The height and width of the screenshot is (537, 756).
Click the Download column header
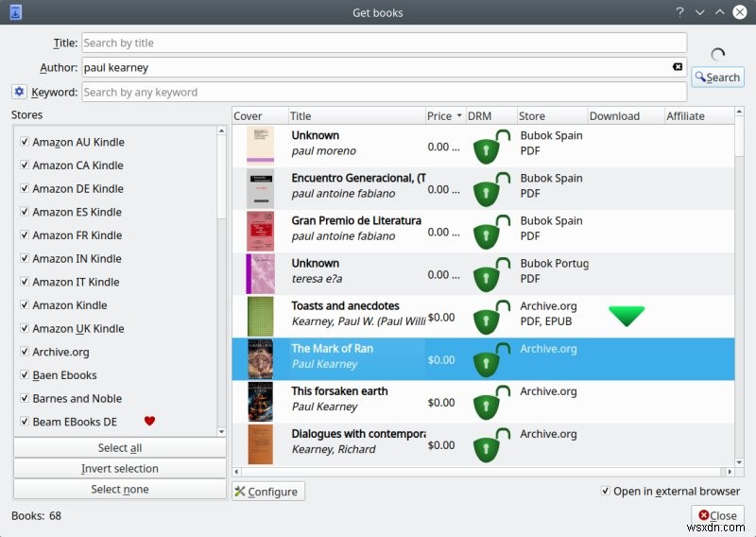[627, 115]
